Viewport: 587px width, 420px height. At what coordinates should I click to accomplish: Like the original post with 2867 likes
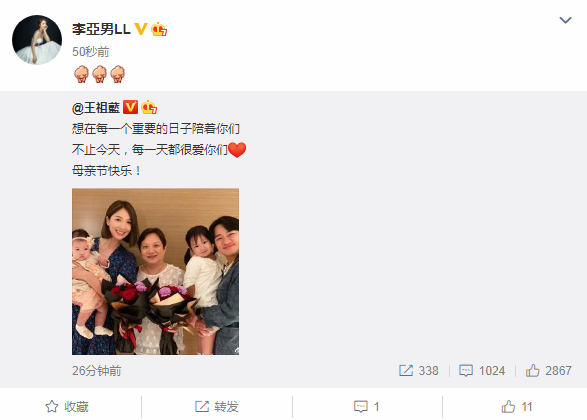(548, 371)
